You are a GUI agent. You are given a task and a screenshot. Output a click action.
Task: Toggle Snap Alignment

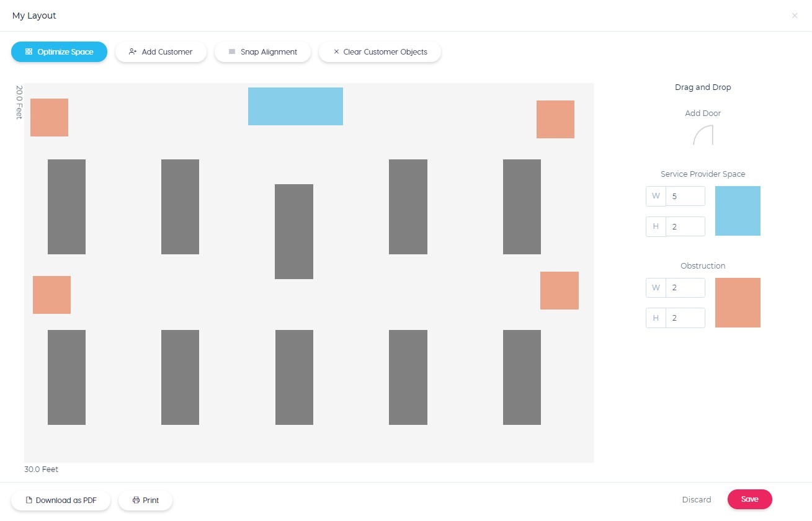(x=262, y=52)
